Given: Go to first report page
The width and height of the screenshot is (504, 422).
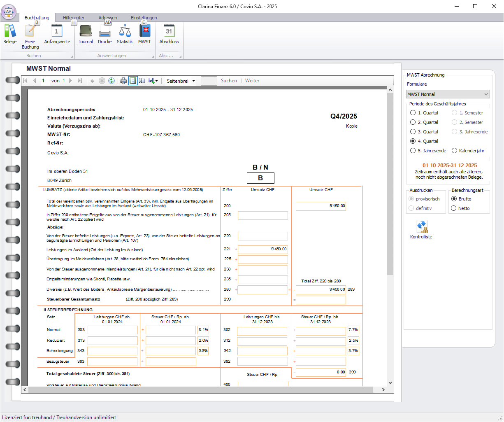Looking at the screenshot, I should pyautogui.click(x=26, y=81).
